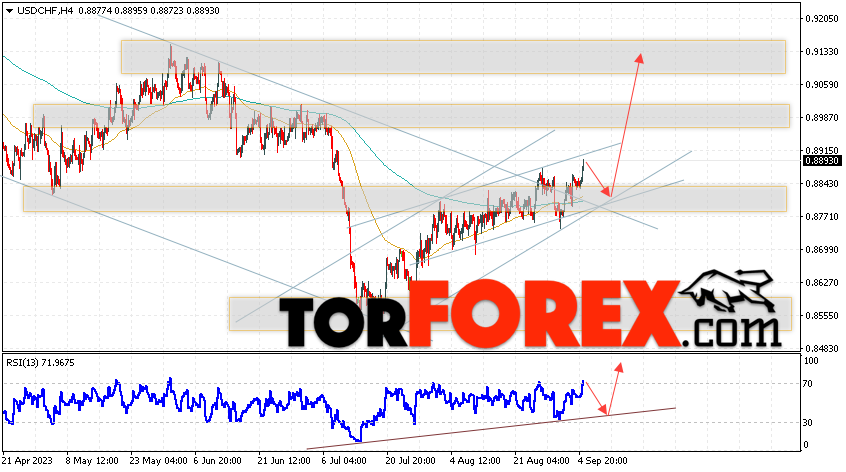Click the RSI(13) 71.9675 indicator label
The height and width of the screenshot is (472, 846).
[x=40, y=363]
